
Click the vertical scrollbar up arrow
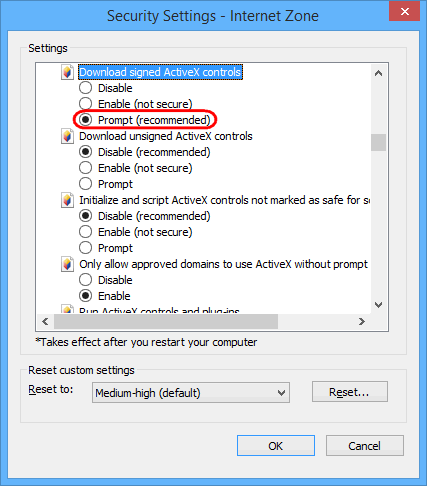[378, 73]
